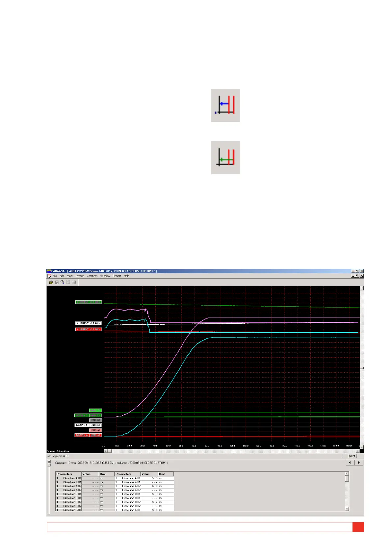This screenshot has height=554, width=392.
Task: Click the right Unit column header
Action: 166,474
